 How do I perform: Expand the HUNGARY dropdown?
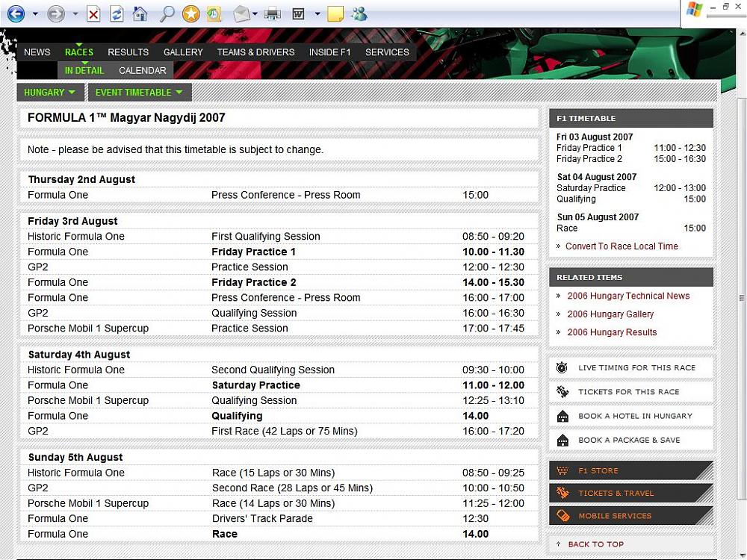click(x=49, y=93)
